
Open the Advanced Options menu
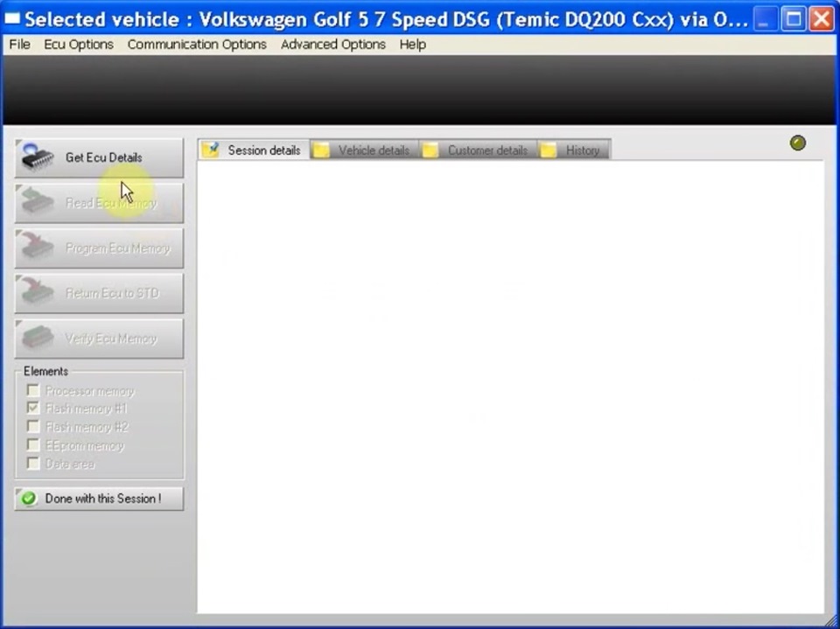[x=333, y=45]
